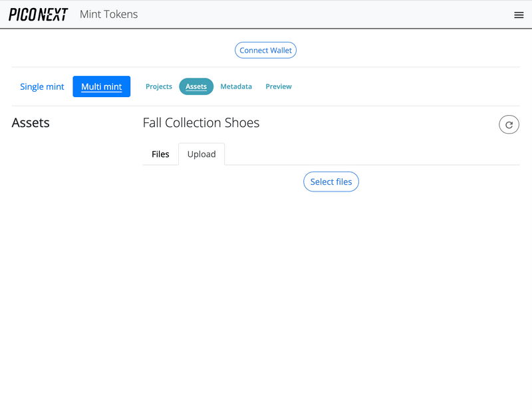
Task: Click the circular refresh icon
Action: (x=509, y=124)
